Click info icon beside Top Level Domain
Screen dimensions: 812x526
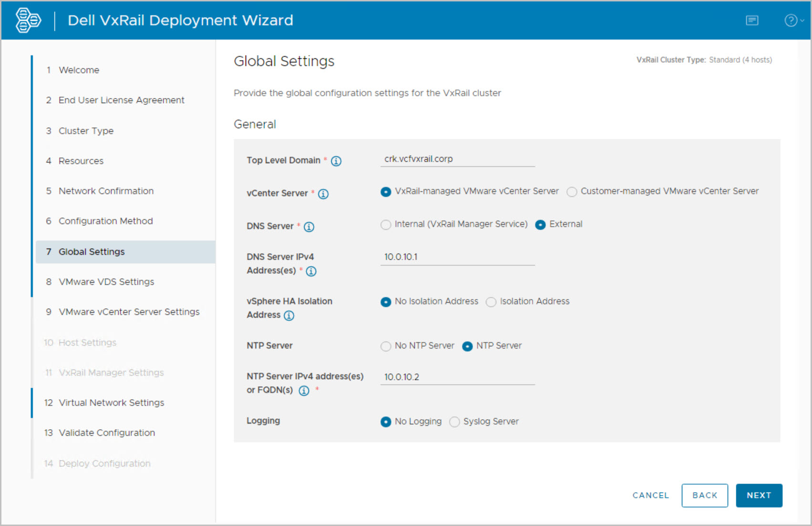(336, 161)
